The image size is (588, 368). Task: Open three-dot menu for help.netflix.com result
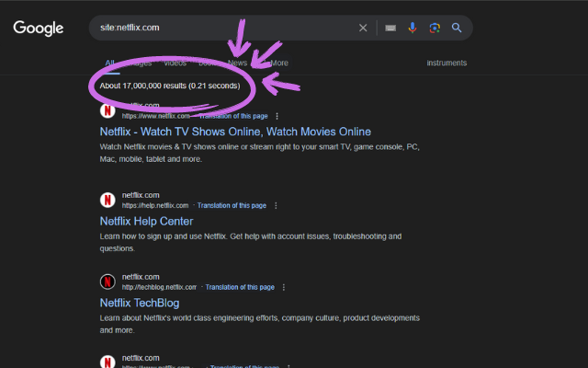[276, 205]
